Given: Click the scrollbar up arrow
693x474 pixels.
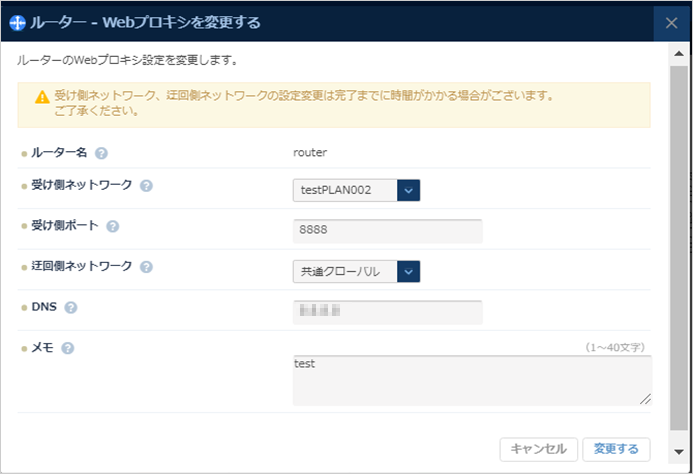Looking at the screenshot, I should 679,54.
